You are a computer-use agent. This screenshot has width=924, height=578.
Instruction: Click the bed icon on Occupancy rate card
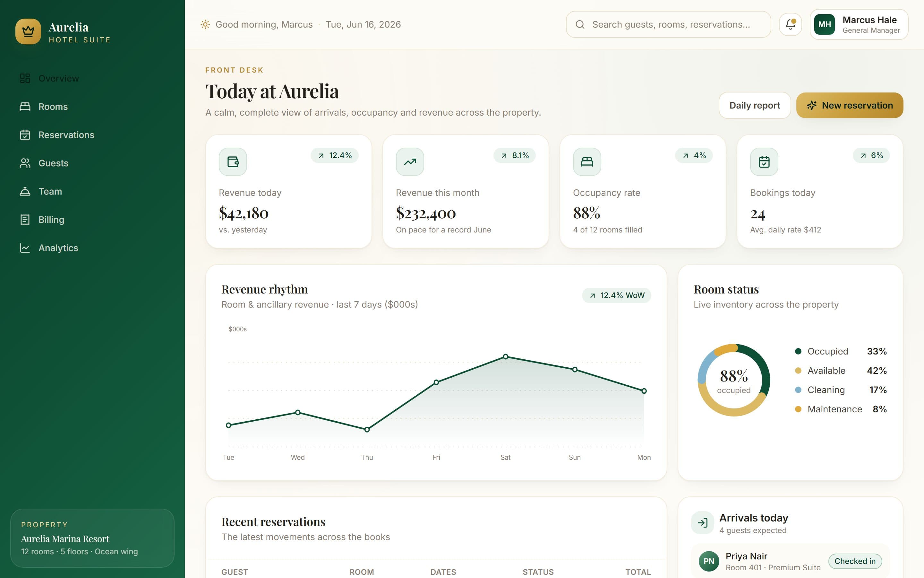(587, 162)
